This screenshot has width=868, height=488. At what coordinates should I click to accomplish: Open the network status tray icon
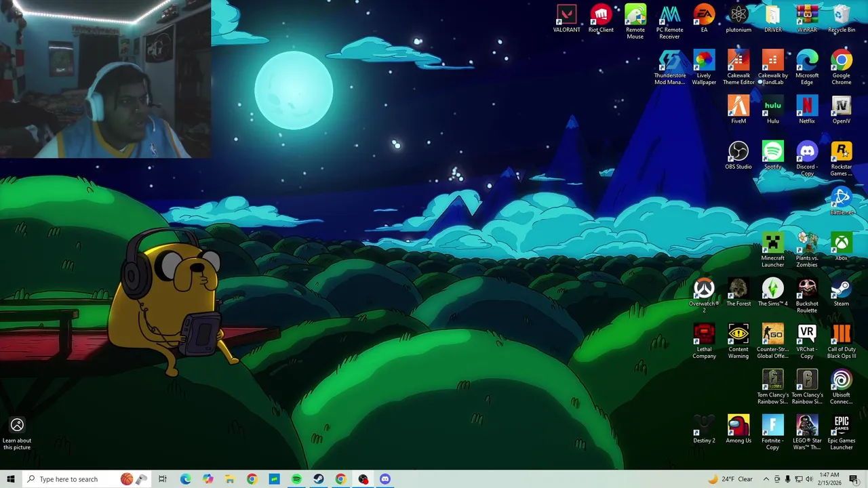point(798,479)
